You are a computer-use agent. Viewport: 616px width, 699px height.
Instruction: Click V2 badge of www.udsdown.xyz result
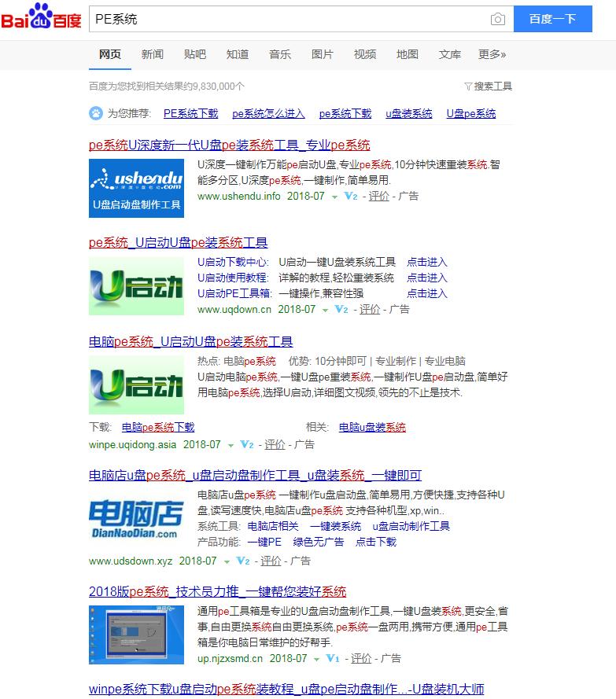tap(242, 561)
